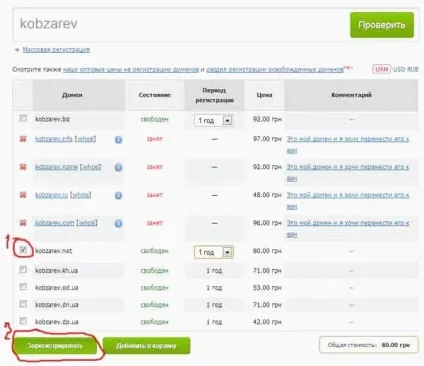424x366 pixels.
Task: Click the занят status for kobzarev.ru
Action: 155,195
